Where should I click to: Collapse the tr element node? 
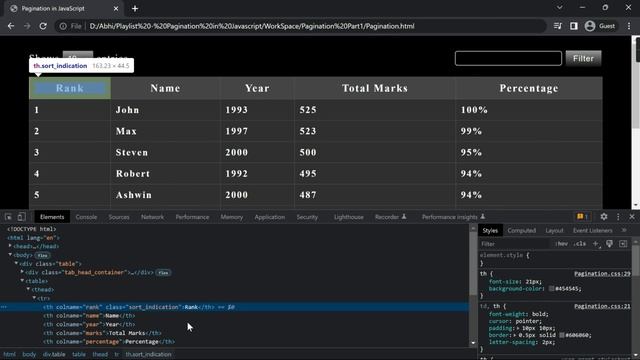tap(35, 298)
